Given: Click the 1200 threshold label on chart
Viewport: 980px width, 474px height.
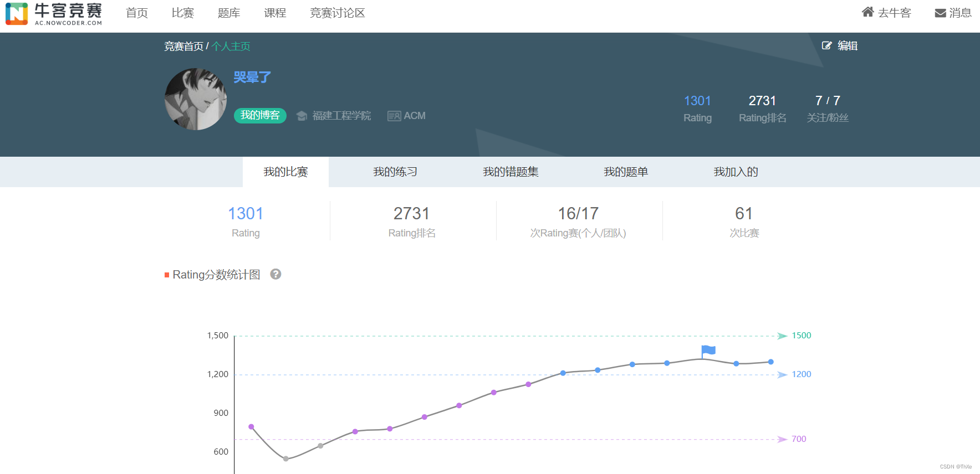Looking at the screenshot, I should pyautogui.click(x=802, y=374).
